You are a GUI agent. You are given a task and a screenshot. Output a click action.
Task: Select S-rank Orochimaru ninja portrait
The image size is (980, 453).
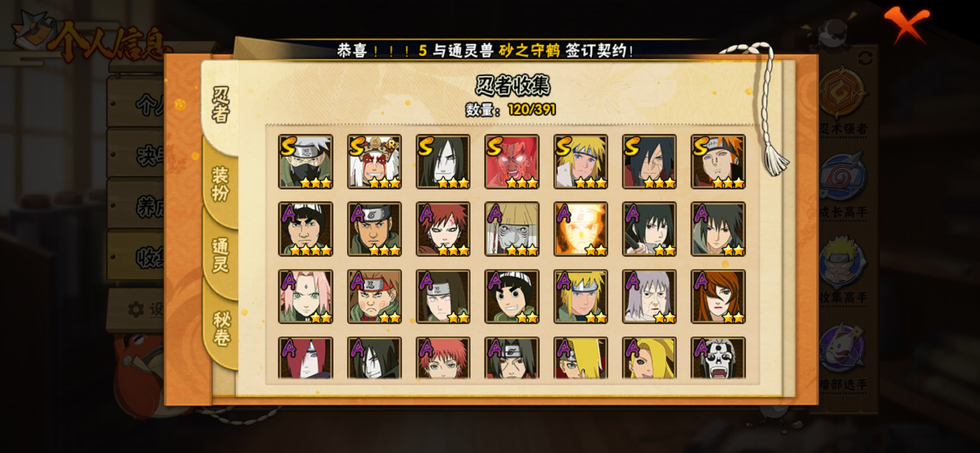[x=443, y=161]
